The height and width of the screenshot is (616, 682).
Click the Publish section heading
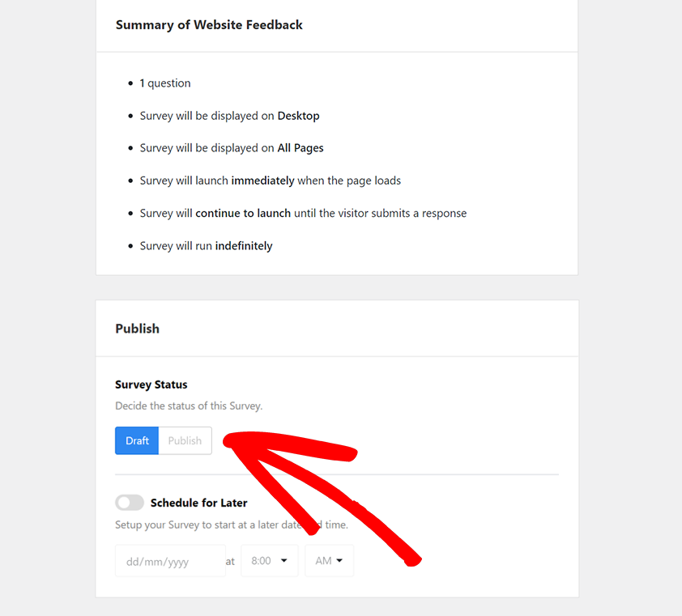tap(137, 329)
